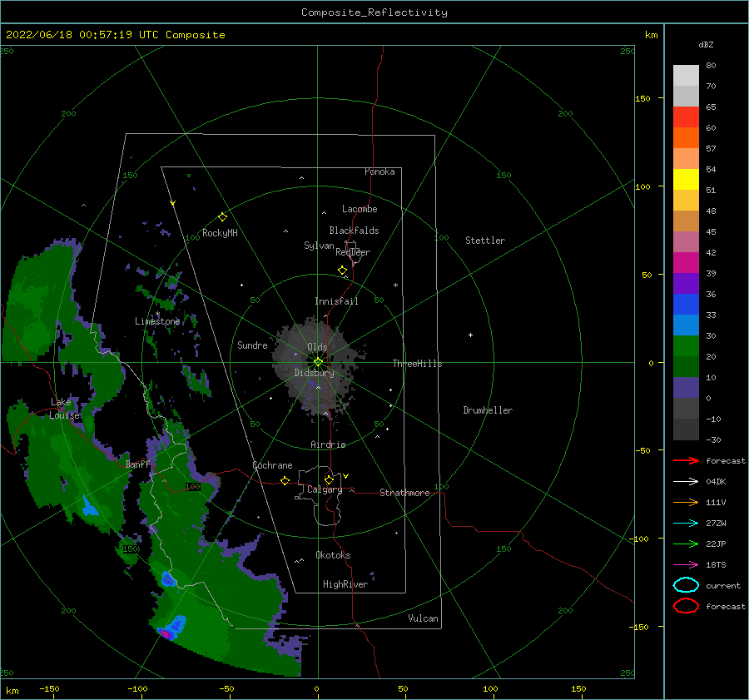Image resolution: width=749 pixels, height=700 pixels.
Task: Click the Composite_Reflectivity title
Action: pos(374,12)
